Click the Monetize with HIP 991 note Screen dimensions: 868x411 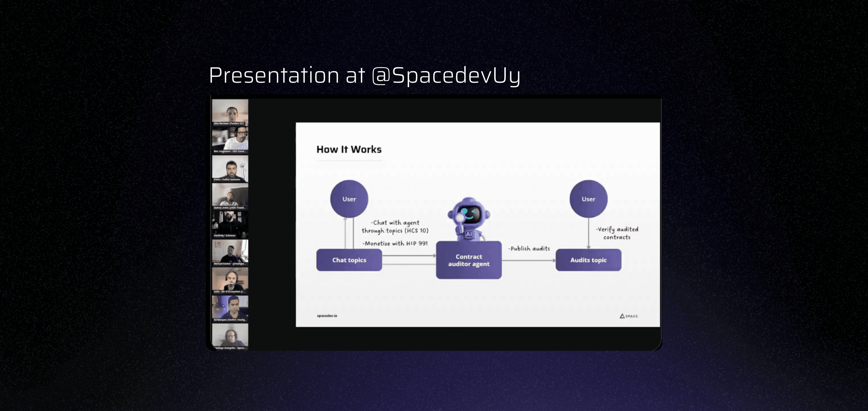(x=395, y=243)
